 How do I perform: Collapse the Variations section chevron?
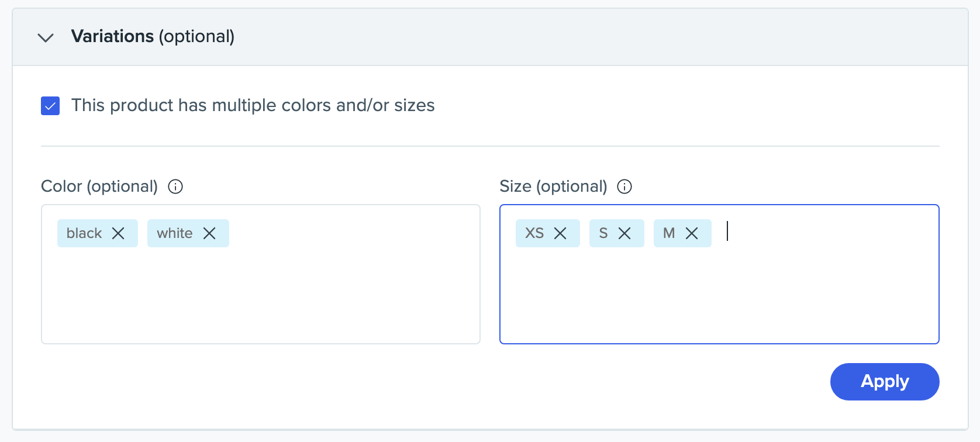[46, 37]
